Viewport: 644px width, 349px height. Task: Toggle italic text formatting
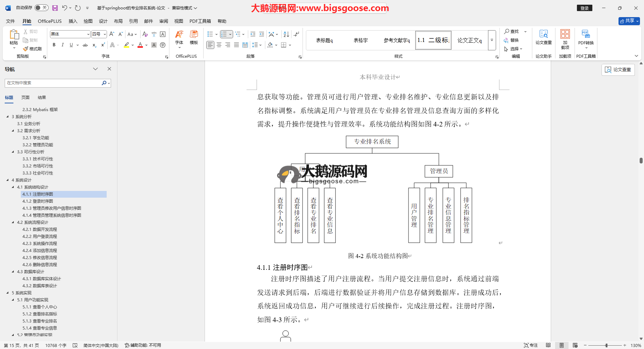click(x=62, y=45)
